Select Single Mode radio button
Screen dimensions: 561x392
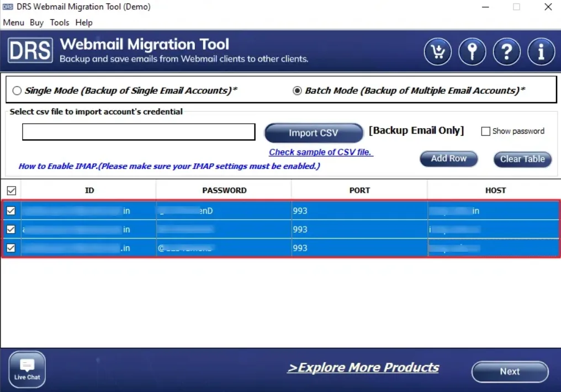point(17,91)
